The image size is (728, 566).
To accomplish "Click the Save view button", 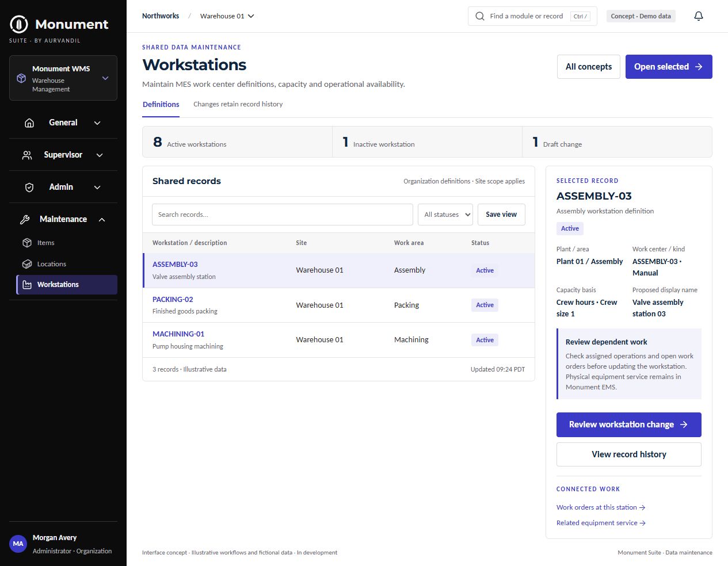I will coord(501,215).
